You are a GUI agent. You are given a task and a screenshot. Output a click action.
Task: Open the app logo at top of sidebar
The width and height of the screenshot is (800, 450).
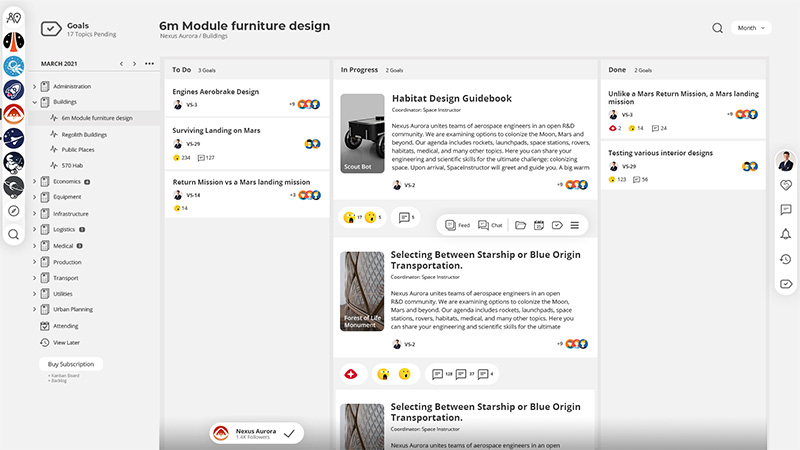pyautogui.click(x=13, y=18)
